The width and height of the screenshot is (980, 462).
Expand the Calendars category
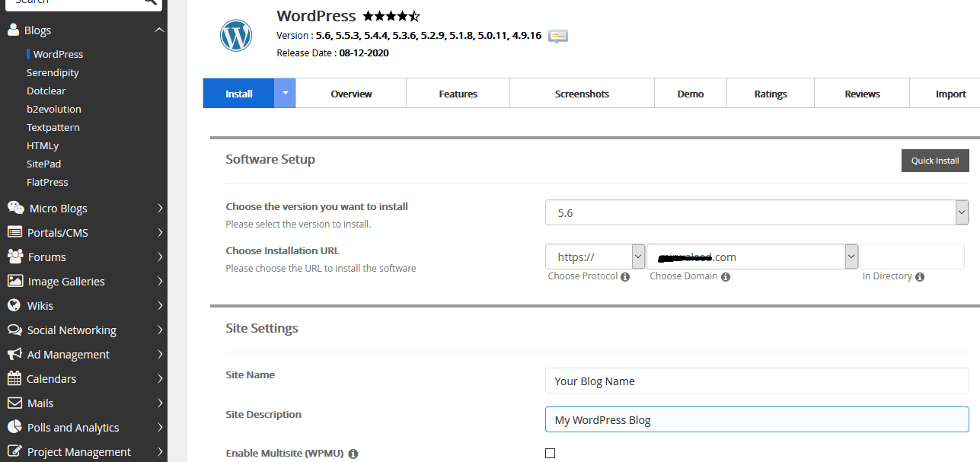click(x=160, y=378)
